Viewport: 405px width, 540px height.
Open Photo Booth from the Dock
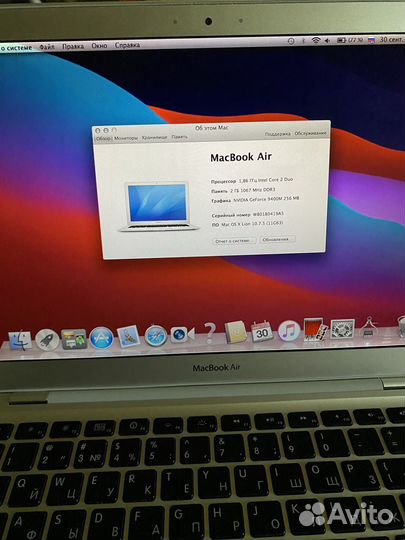point(315,330)
